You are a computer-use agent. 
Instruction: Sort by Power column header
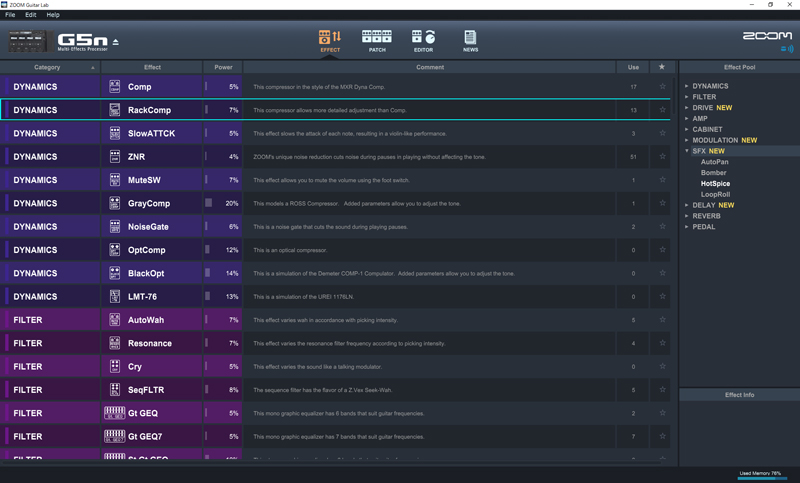click(223, 67)
